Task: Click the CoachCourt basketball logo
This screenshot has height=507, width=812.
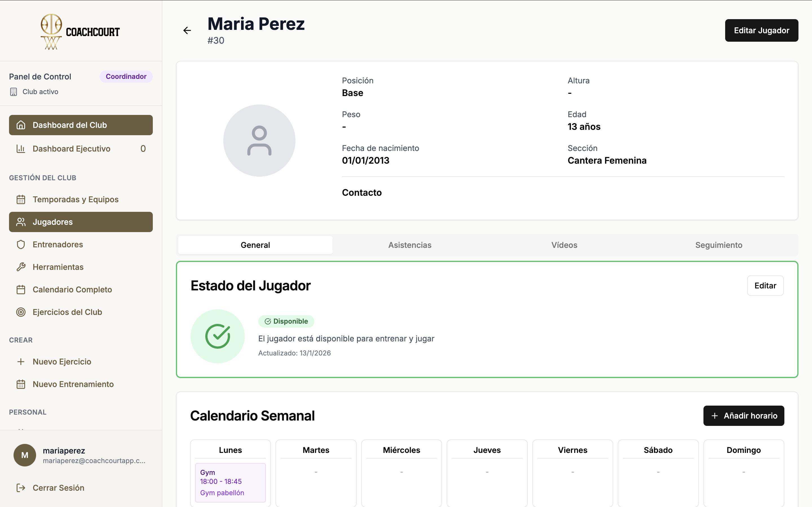Action: [51, 32]
